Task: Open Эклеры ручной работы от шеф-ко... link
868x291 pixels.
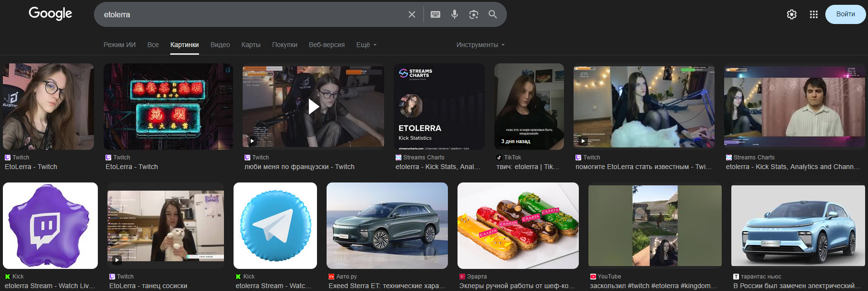Action: point(517,286)
